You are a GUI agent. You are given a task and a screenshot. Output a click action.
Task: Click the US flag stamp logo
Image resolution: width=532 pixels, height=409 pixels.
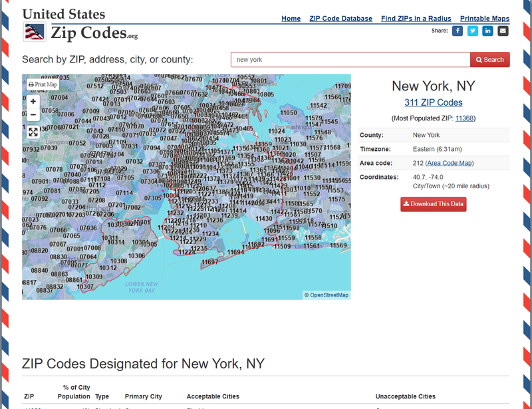(x=35, y=32)
